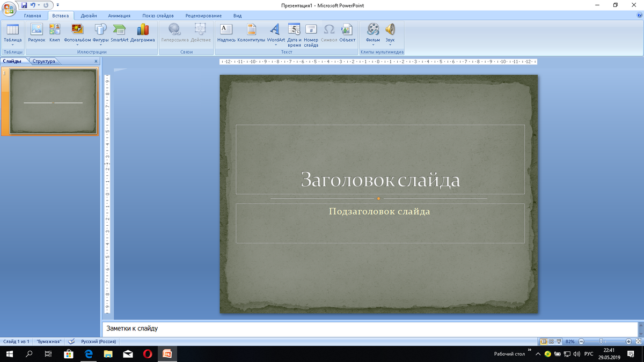Open the Edge browser on taskbar
Viewport: 644px width, 362px height.
coord(89,354)
